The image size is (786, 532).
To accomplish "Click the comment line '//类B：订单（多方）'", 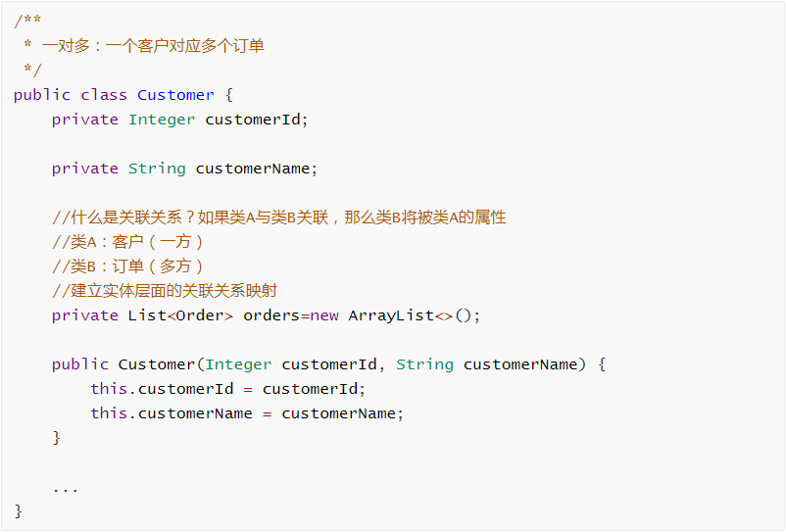I will (128, 266).
